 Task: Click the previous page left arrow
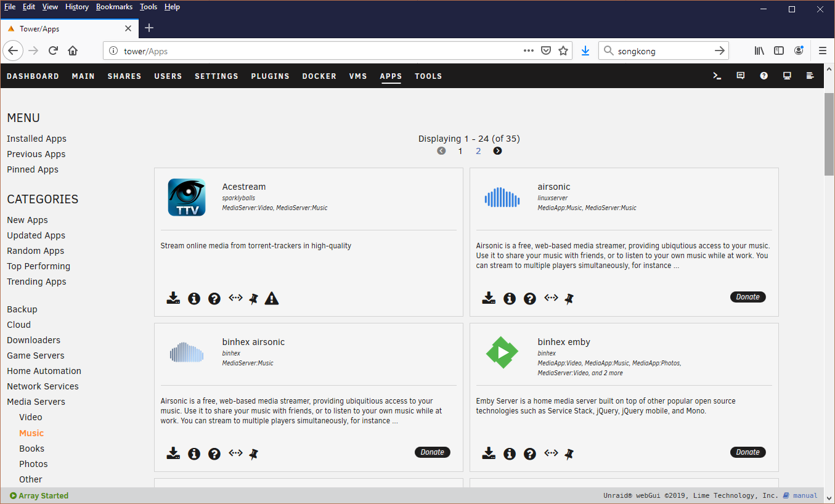(x=441, y=151)
